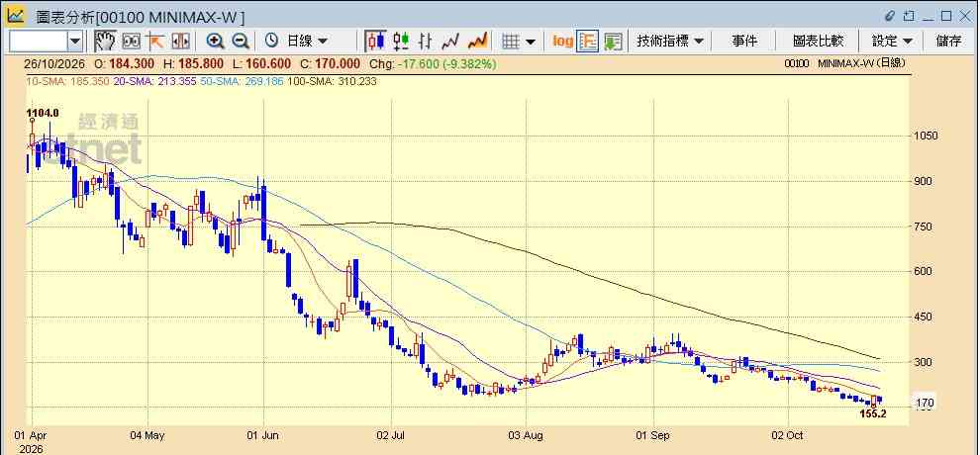Switch to line chart style
The width and height of the screenshot is (980, 455).
click(450, 42)
